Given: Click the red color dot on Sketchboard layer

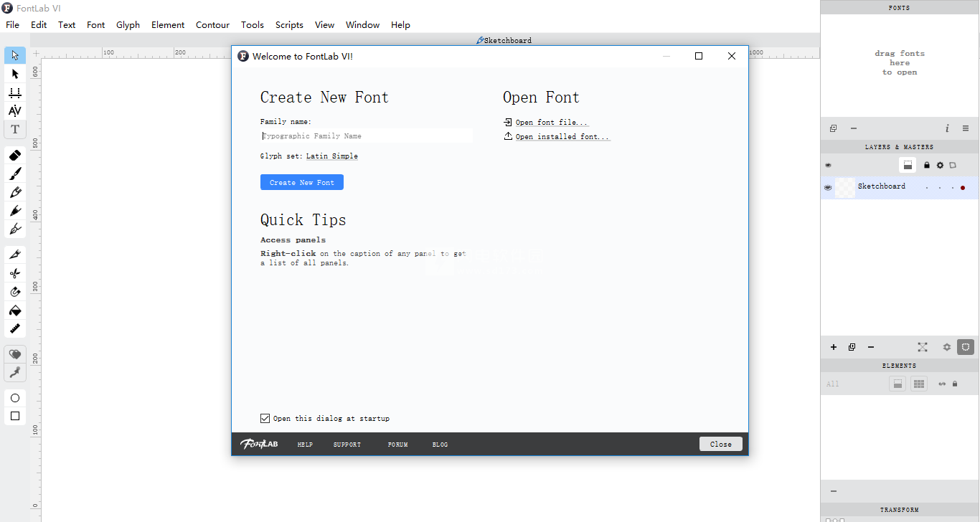Looking at the screenshot, I should (963, 188).
